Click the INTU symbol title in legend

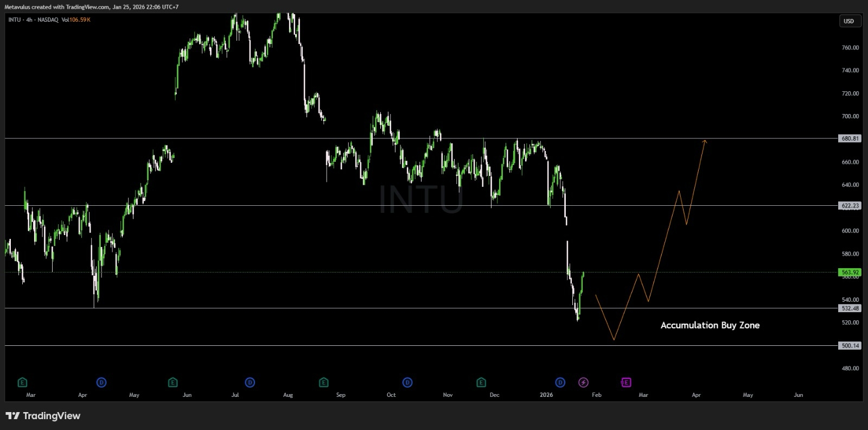14,20
